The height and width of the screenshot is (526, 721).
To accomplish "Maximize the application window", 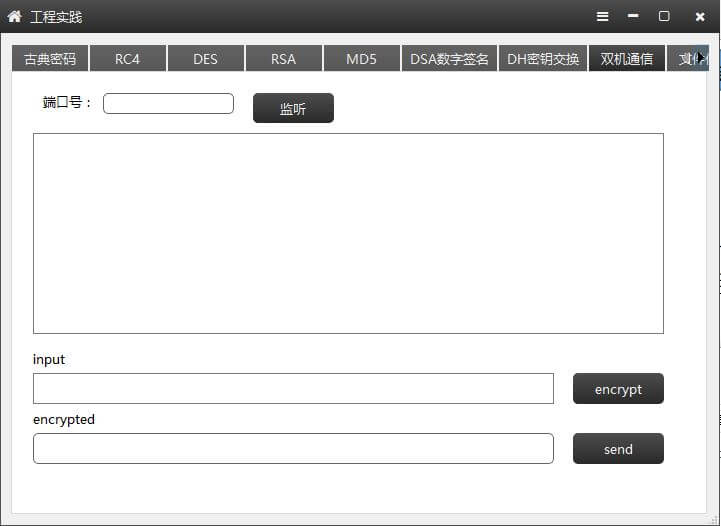I will coord(664,16).
